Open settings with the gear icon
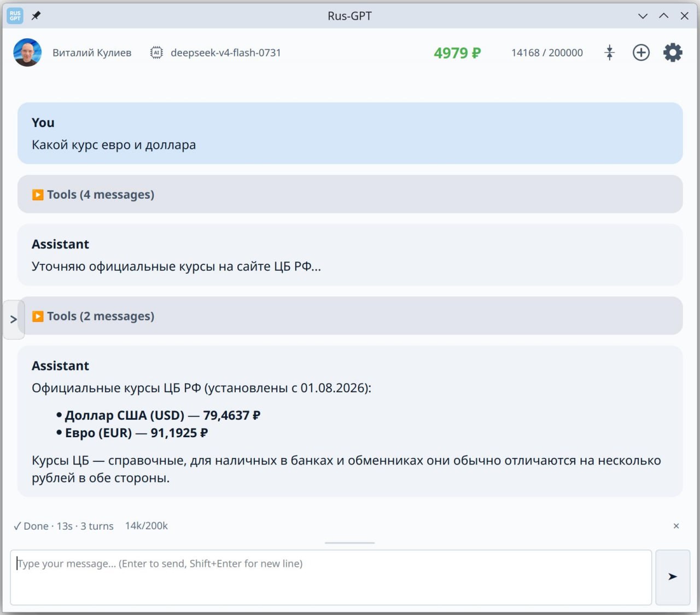Viewport: 700px width, 615px height. (673, 53)
